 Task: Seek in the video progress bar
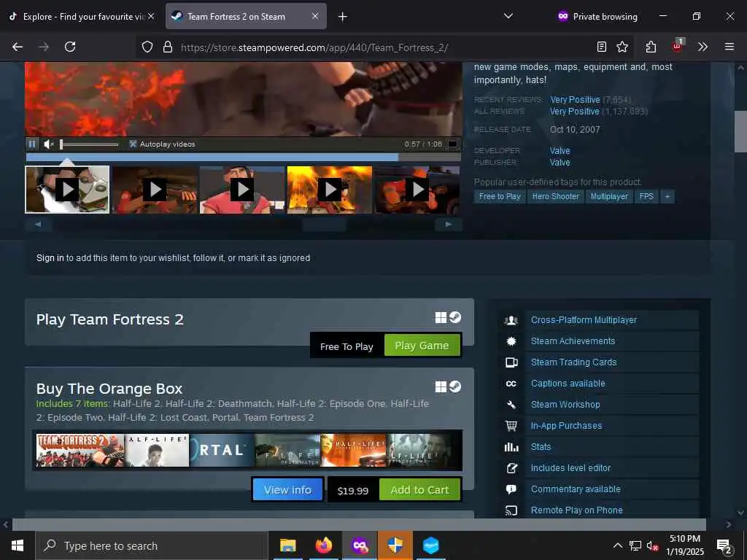click(244, 157)
